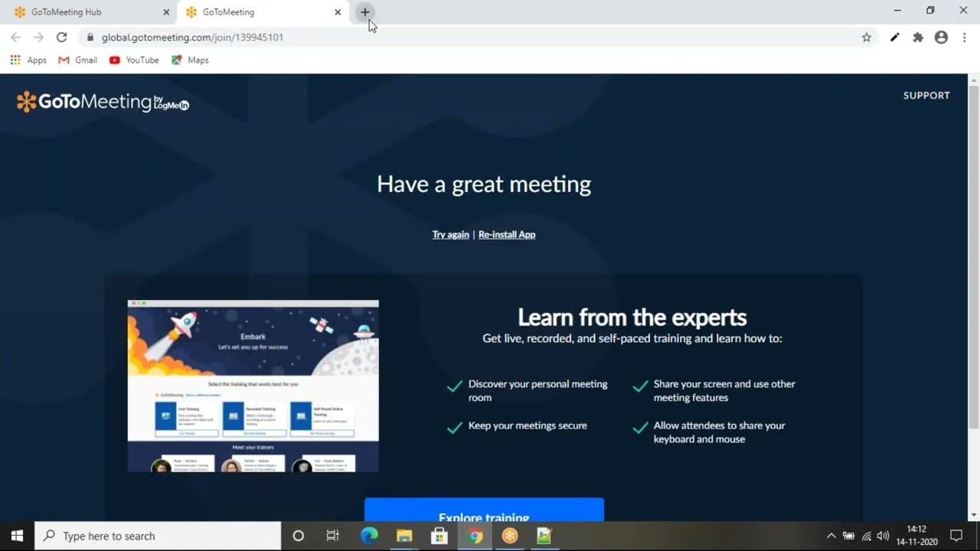This screenshot has height=551, width=980.
Task: Open the SUPPORT link
Action: [x=926, y=96]
